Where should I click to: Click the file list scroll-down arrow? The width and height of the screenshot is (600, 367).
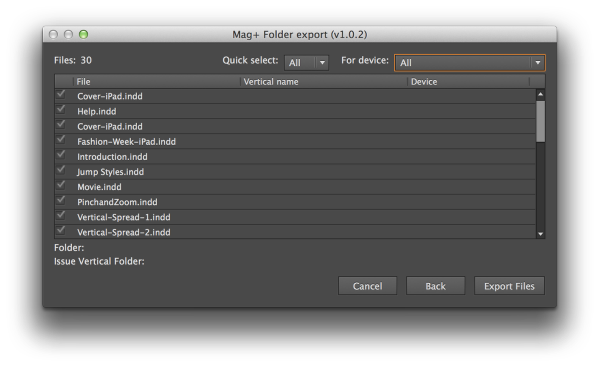point(540,234)
